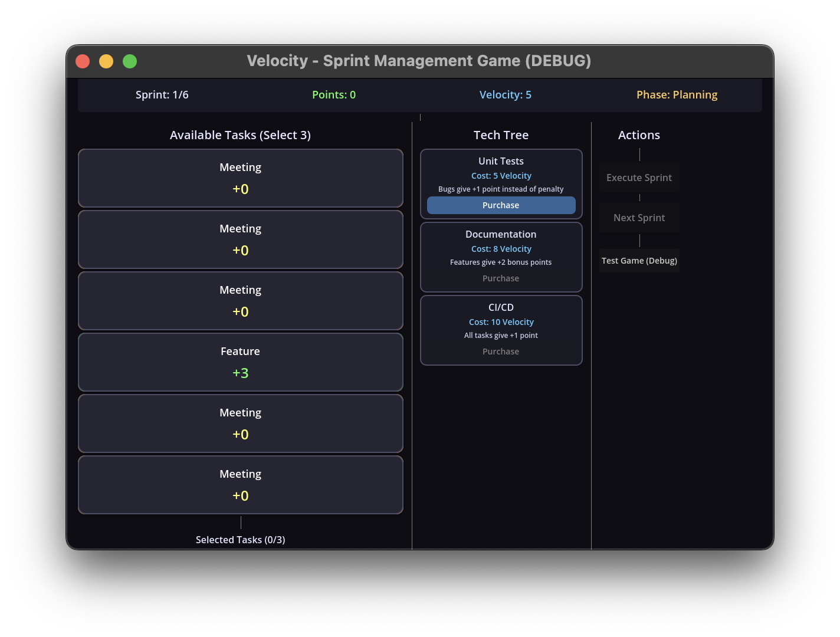Advance with the Next Sprint button
This screenshot has height=637, width=840.
point(639,218)
